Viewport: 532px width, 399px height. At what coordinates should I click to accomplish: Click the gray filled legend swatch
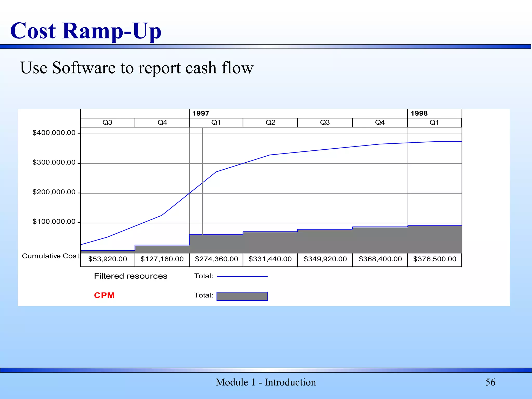point(242,296)
